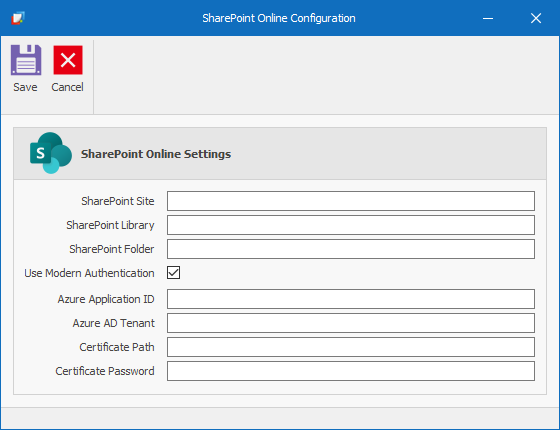Click the Azure AD Tenant input
This screenshot has height=430, width=560.
click(351, 323)
